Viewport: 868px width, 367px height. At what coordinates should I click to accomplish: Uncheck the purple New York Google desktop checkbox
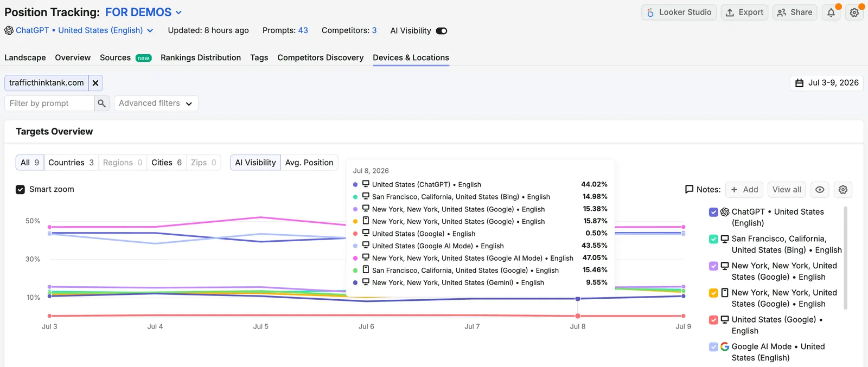(x=713, y=266)
